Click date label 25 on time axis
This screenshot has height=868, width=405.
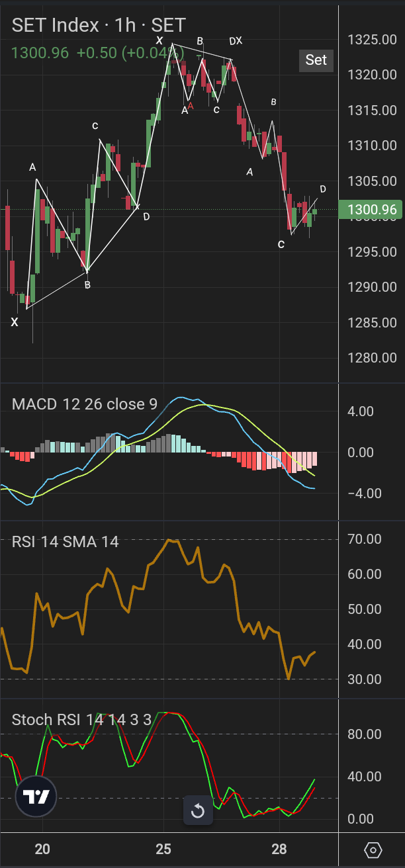tap(164, 849)
